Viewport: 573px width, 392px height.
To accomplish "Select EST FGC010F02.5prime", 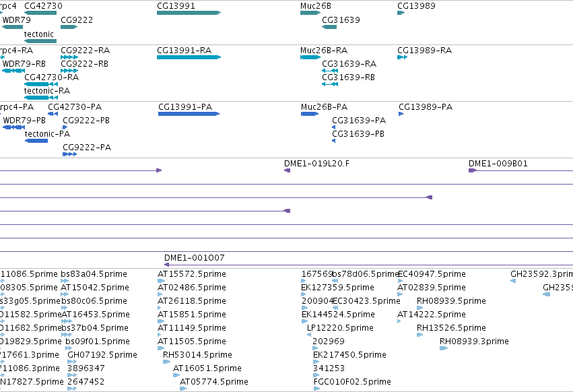I will [352, 382].
